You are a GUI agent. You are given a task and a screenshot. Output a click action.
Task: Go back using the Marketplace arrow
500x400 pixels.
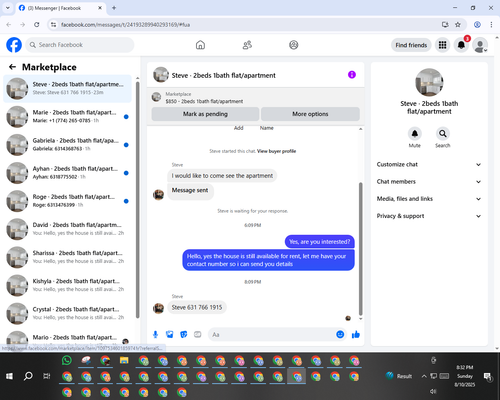[x=12, y=67]
